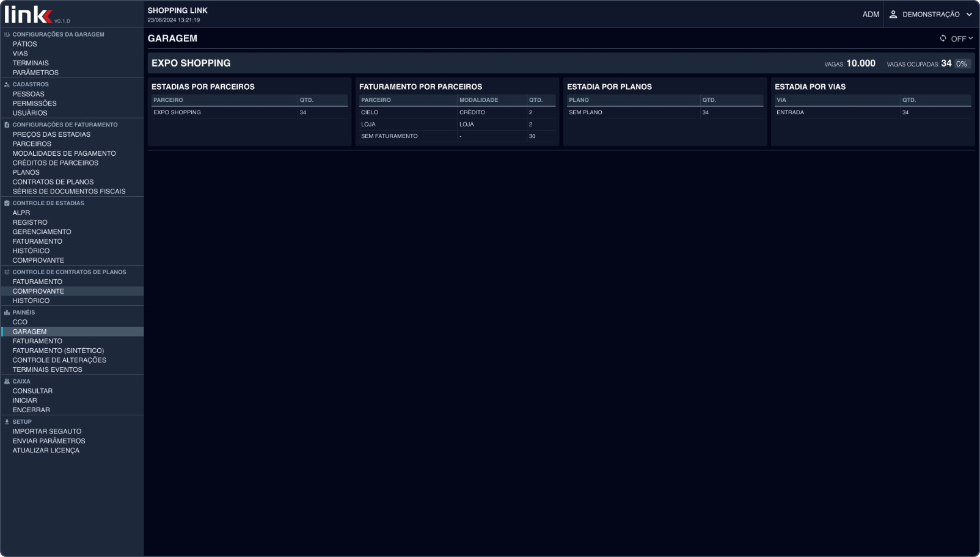Click the user profile icon beside Demonstração
Viewport: 980px width, 557px height.
[x=893, y=15]
